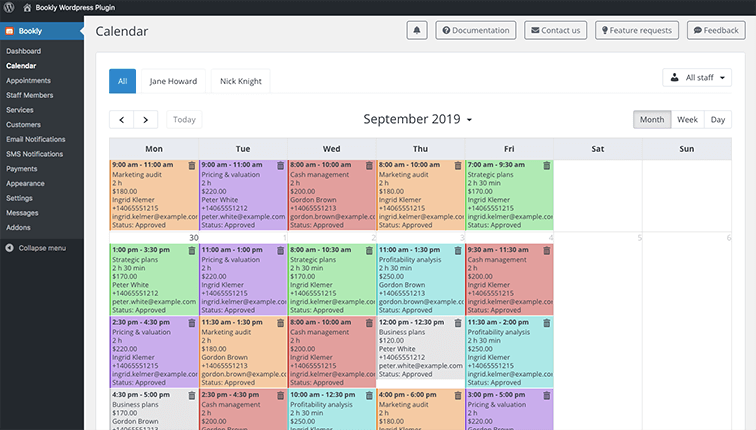Image resolution: width=756 pixels, height=430 pixels.
Task: Open the home icon for Bookly Wordpress Plugin
Action: pyautogui.click(x=27, y=7)
